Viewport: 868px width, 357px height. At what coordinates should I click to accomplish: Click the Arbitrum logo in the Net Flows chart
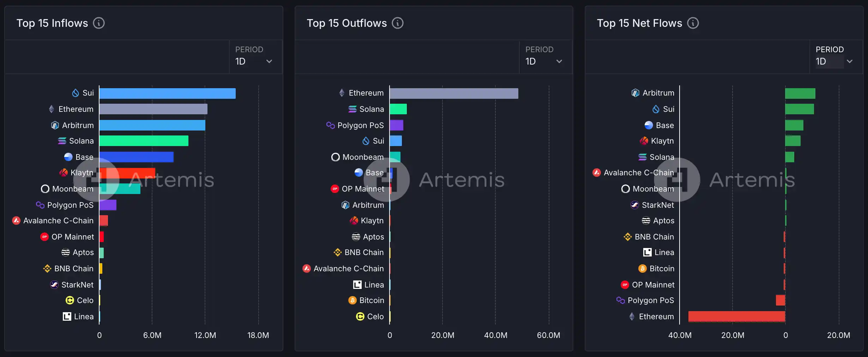coord(635,93)
